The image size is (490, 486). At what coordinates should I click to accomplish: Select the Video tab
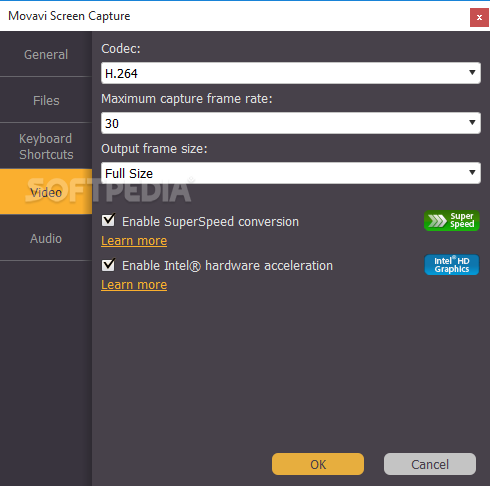pos(46,192)
